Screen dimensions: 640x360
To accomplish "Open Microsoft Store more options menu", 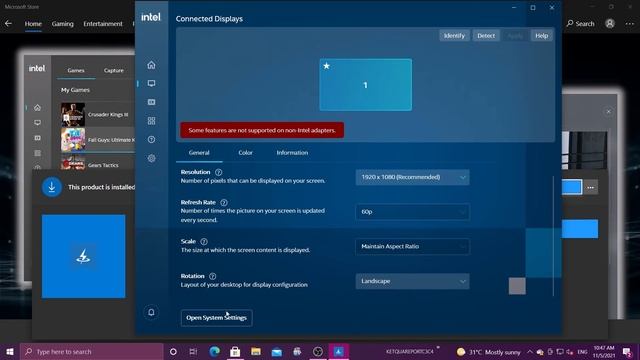I will 629,24.
